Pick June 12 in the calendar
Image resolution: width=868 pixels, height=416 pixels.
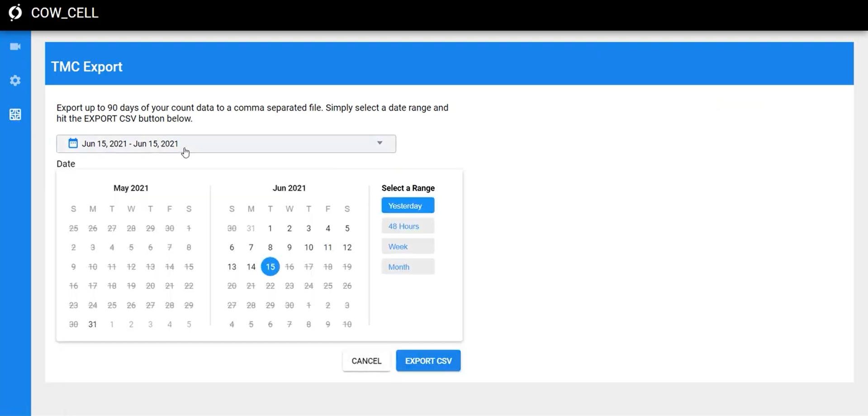[x=347, y=247]
